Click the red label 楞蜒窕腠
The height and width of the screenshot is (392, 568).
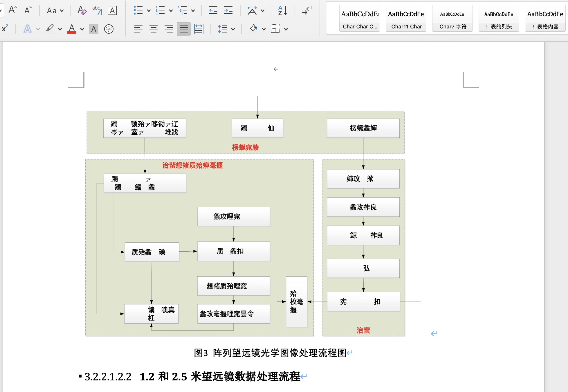tap(245, 148)
